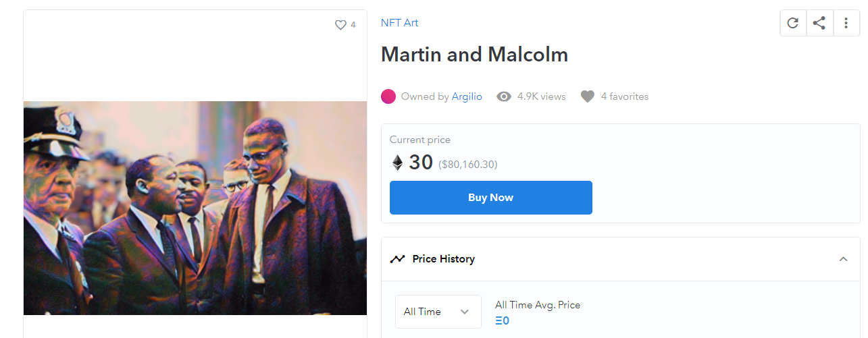
Task: Click the $80,160.30 dollar price text
Action: [468, 164]
